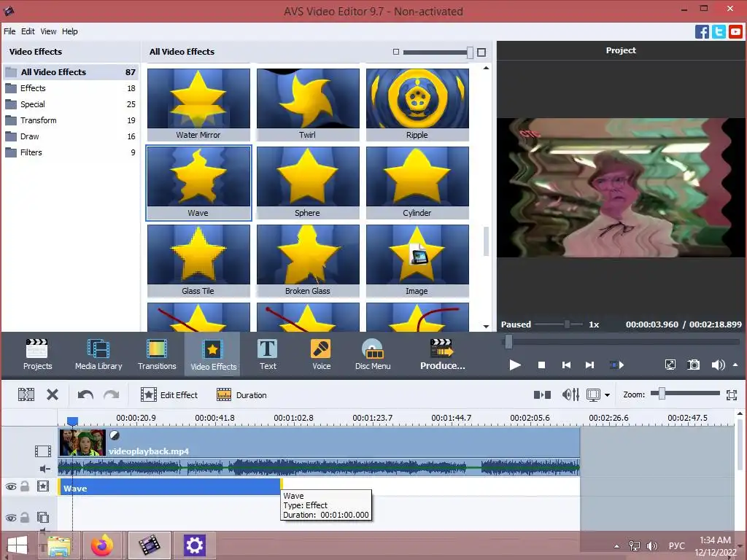Select the Draw folder
This screenshot has width=747, height=560.
pyautogui.click(x=71, y=136)
